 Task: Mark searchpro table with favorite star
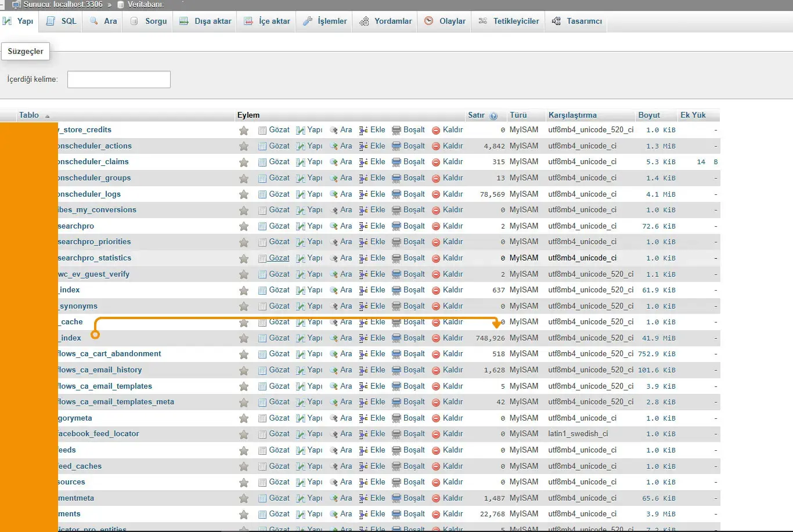tap(244, 226)
